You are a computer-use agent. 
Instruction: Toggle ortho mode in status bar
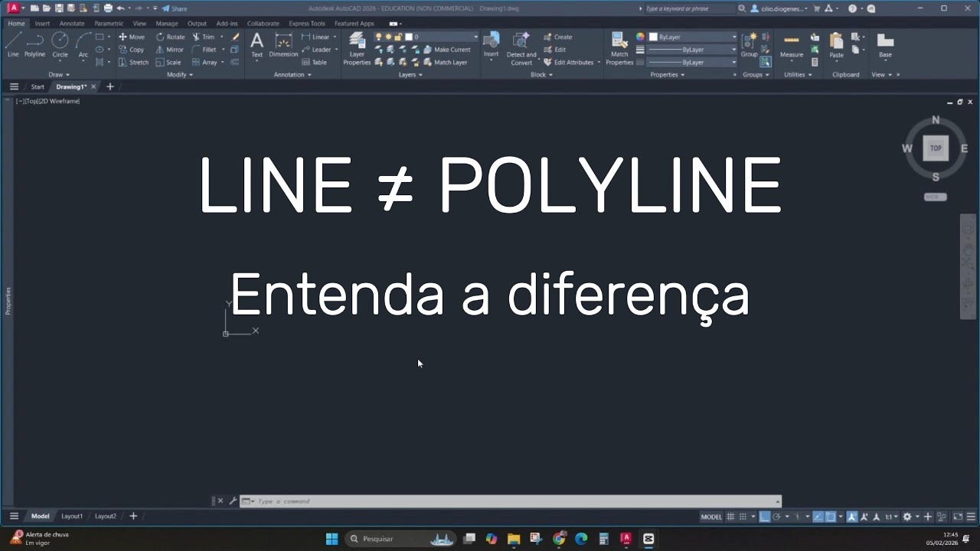pyautogui.click(x=765, y=517)
